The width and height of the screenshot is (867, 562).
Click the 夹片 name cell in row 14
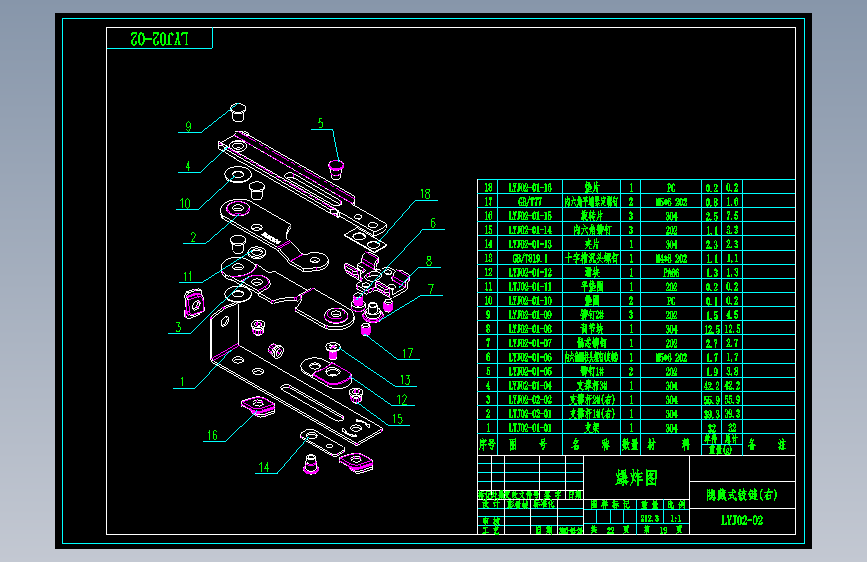click(x=591, y=244)
